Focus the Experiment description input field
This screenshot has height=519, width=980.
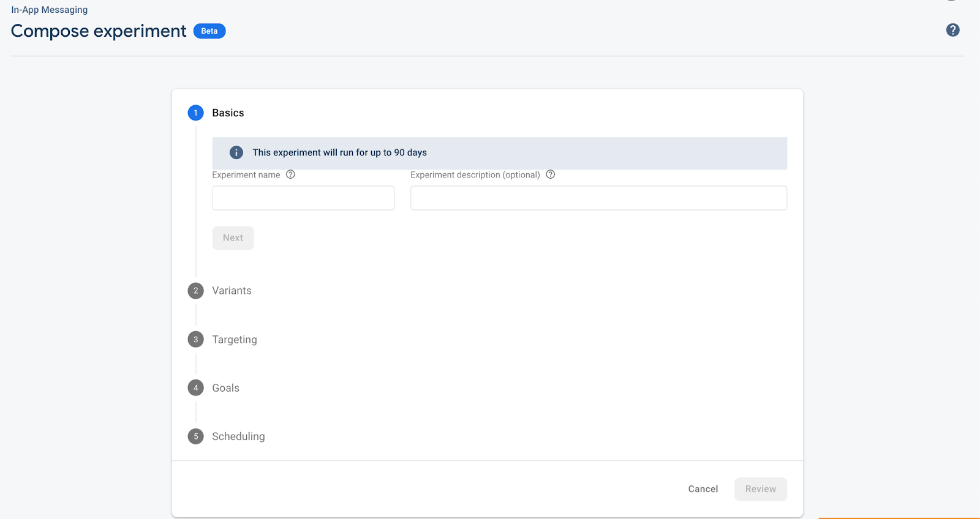598,198
